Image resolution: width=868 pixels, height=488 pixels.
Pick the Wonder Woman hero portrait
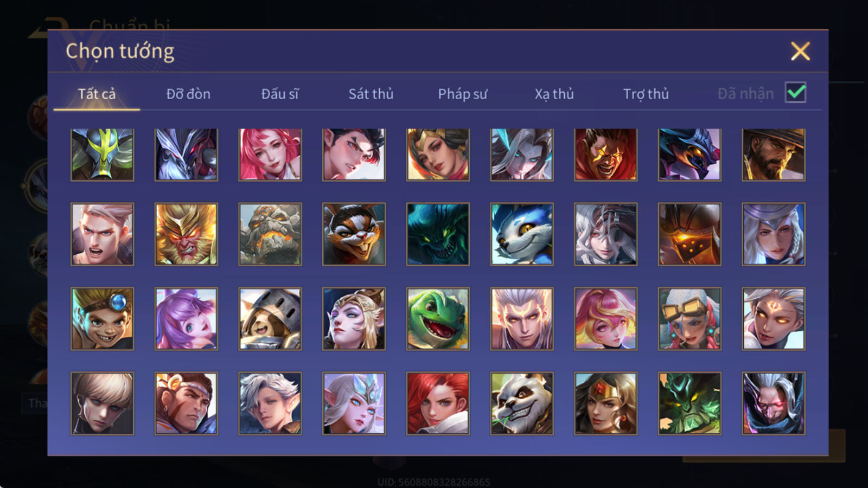click(x=605, y=403)
